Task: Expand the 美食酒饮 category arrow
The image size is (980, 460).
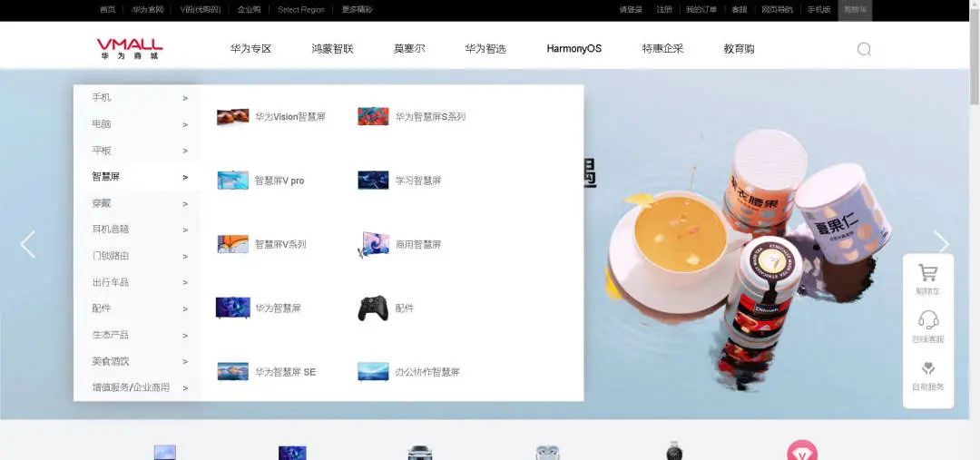Action: coord(185,362)
